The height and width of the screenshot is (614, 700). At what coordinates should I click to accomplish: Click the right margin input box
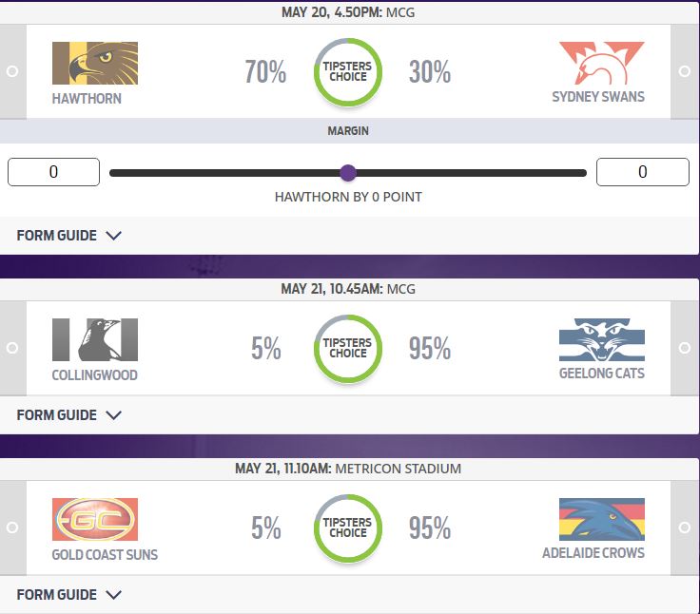[643, 172]
